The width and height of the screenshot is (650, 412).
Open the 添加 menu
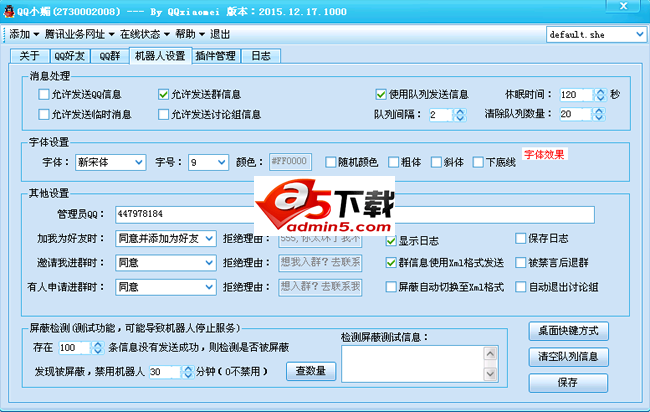(24, 34)
